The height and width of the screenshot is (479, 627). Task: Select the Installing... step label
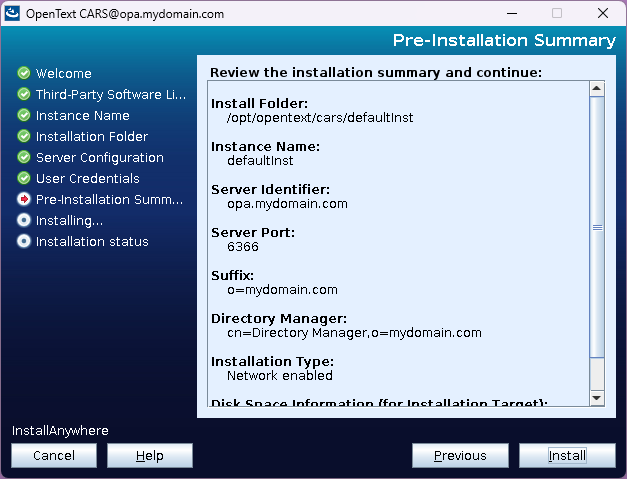(69, 221)
